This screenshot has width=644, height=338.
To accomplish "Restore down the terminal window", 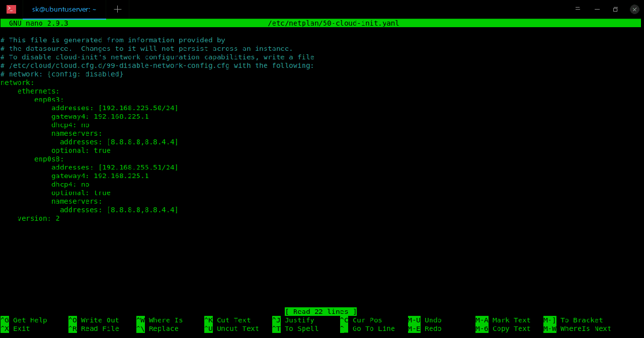I will pyautogui.click(x=615, y=9).
